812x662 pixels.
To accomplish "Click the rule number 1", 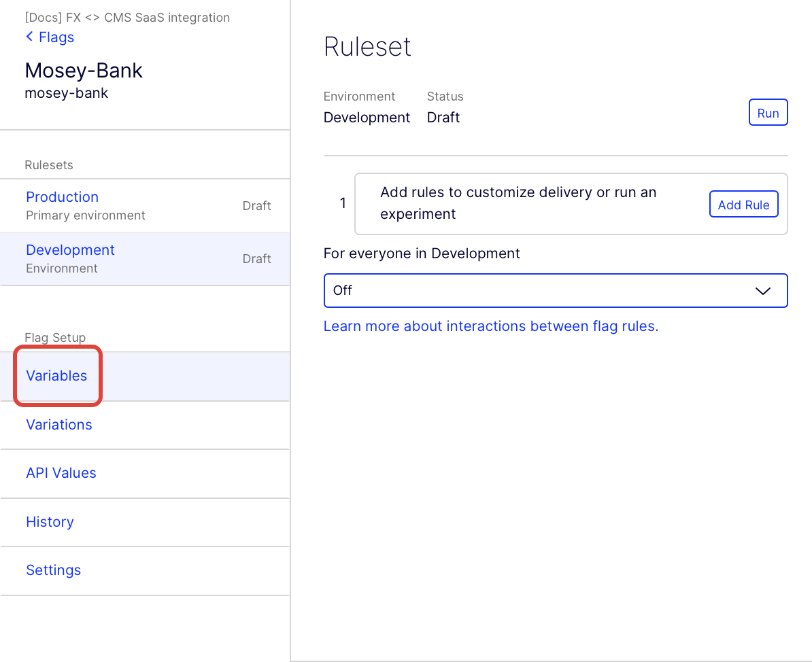I will click(342, 203).
